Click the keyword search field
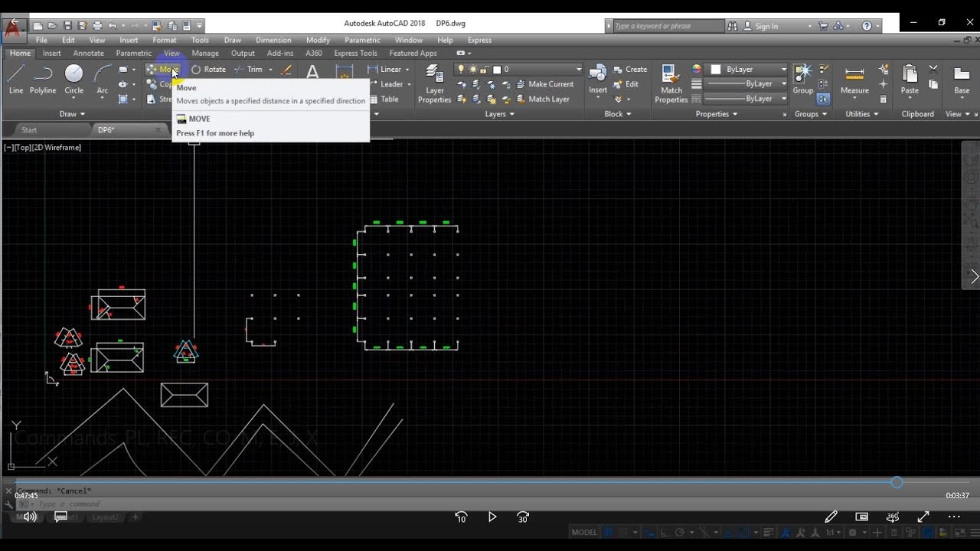Viewport: 980px width, 551px height. pyautogui.click(x=668, y=26)
